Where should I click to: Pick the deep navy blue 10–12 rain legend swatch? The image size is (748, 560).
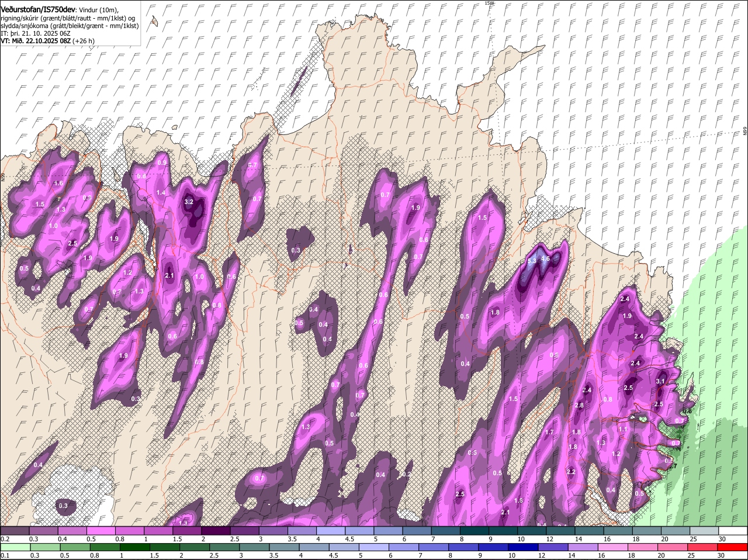[x=524, y=547]
